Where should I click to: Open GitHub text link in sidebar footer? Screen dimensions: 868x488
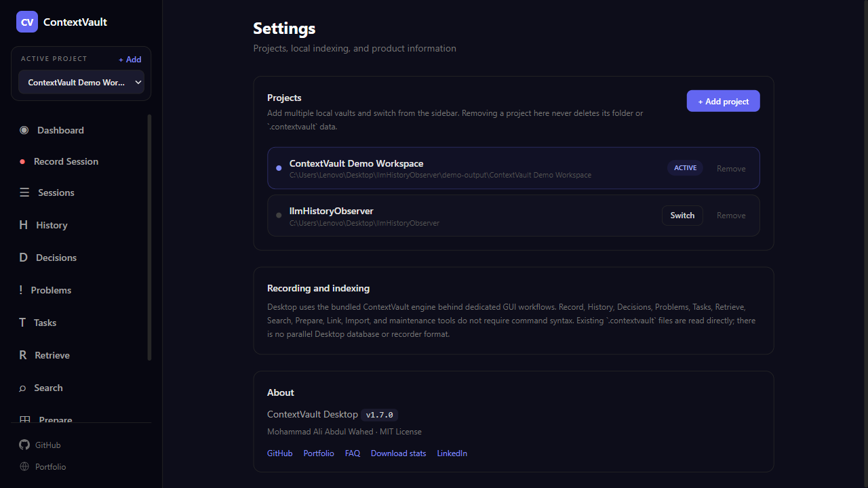tap(48, 445)
